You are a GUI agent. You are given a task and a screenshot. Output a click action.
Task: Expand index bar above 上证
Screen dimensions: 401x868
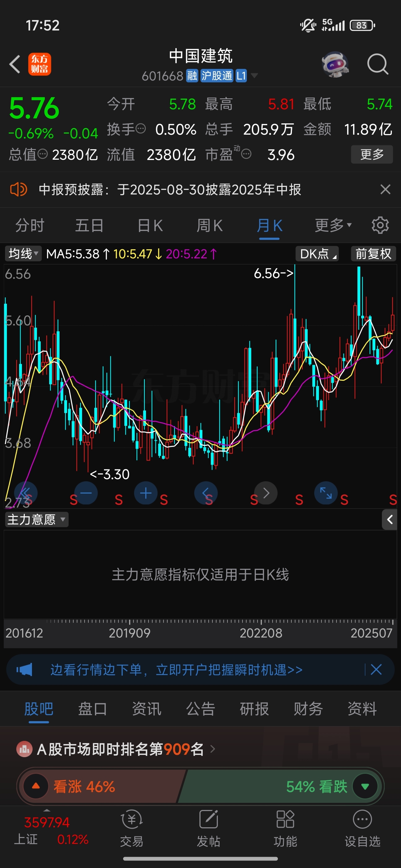click(x=47, y=810)
